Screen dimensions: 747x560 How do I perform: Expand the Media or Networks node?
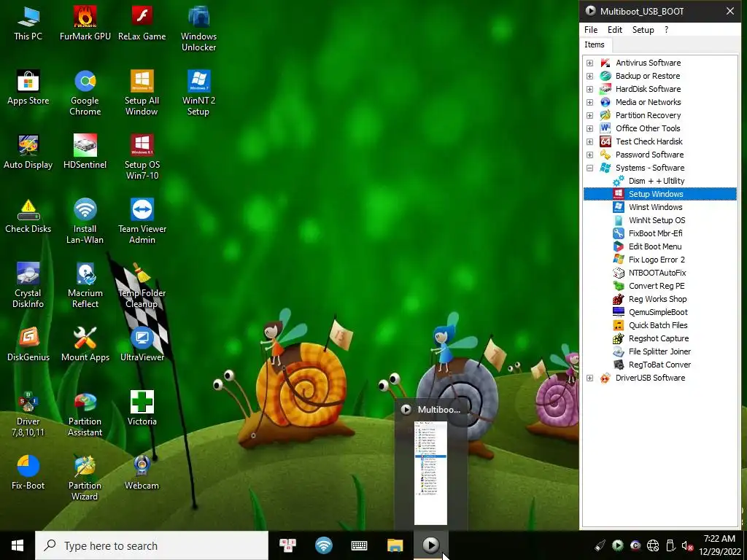pyautogui.click(x=589, y=102)
